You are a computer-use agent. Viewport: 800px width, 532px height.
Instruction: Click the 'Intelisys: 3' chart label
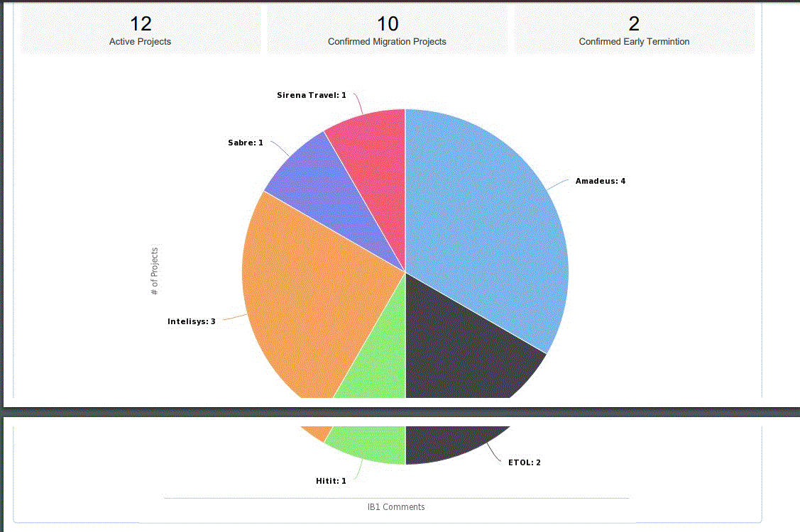coord(192,321)
